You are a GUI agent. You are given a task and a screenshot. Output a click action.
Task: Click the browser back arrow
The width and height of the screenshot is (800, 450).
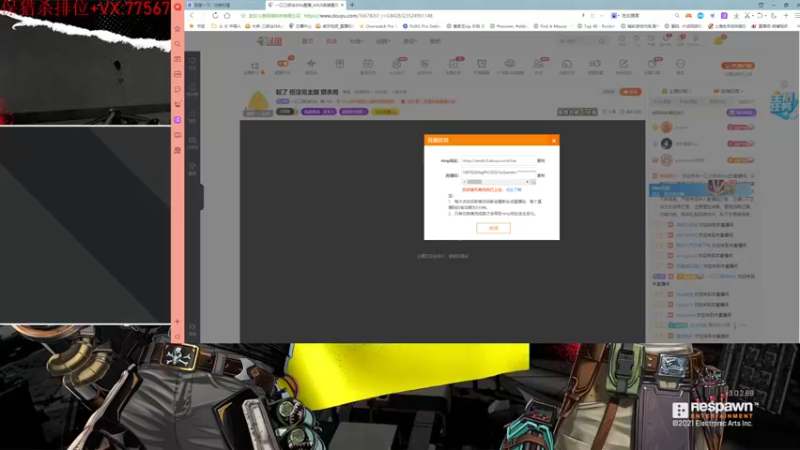[x=192, y=16]
